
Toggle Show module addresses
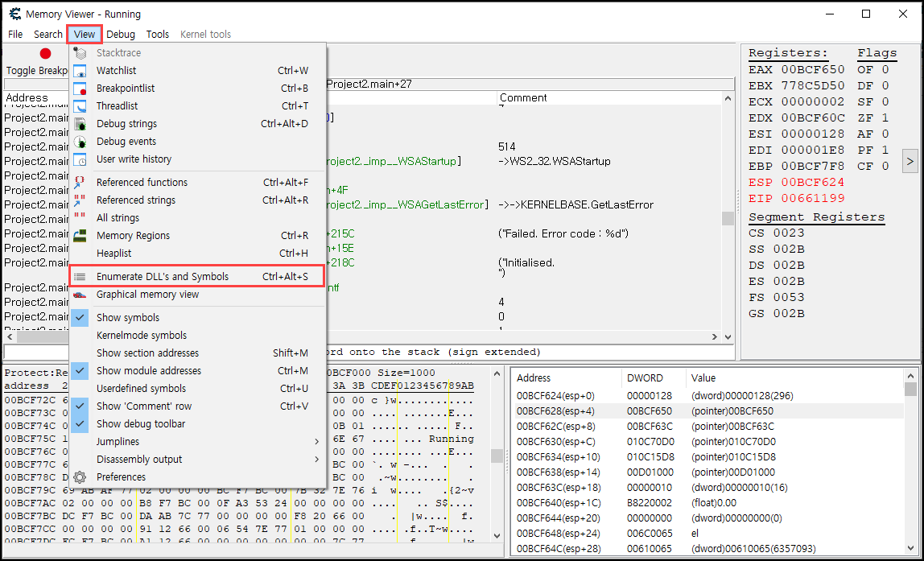point(197,371)
